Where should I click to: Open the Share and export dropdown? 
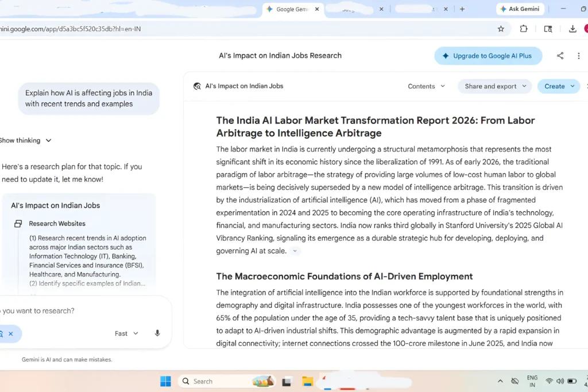[x=494, y=86]
